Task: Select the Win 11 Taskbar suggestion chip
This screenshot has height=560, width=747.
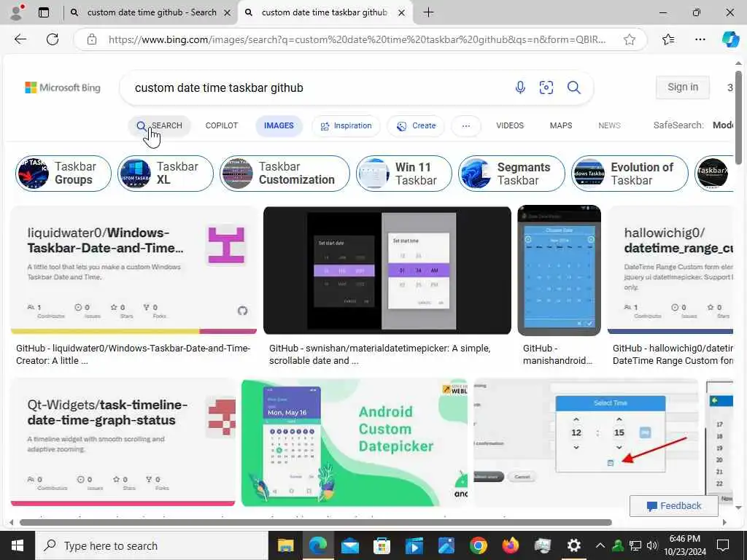Action: pyautogui.click(x=403, y=174)
